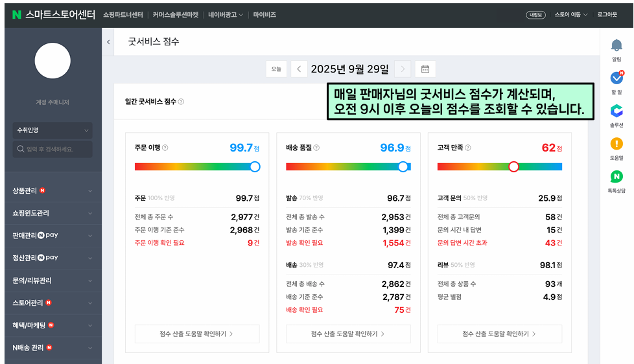This screenshot has width=634, height=364.
Task: Open the 솔루션 icon in right sidebar
Action: [616, 111]
